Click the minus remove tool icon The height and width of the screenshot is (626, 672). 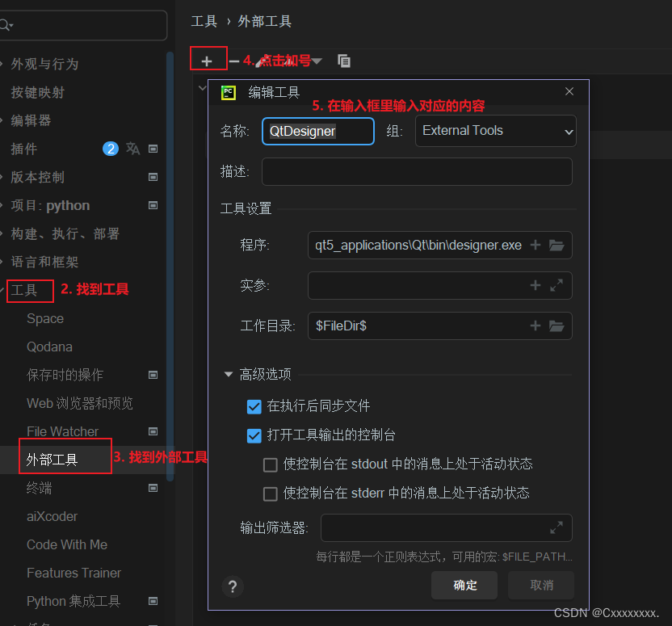pos(234,61)
